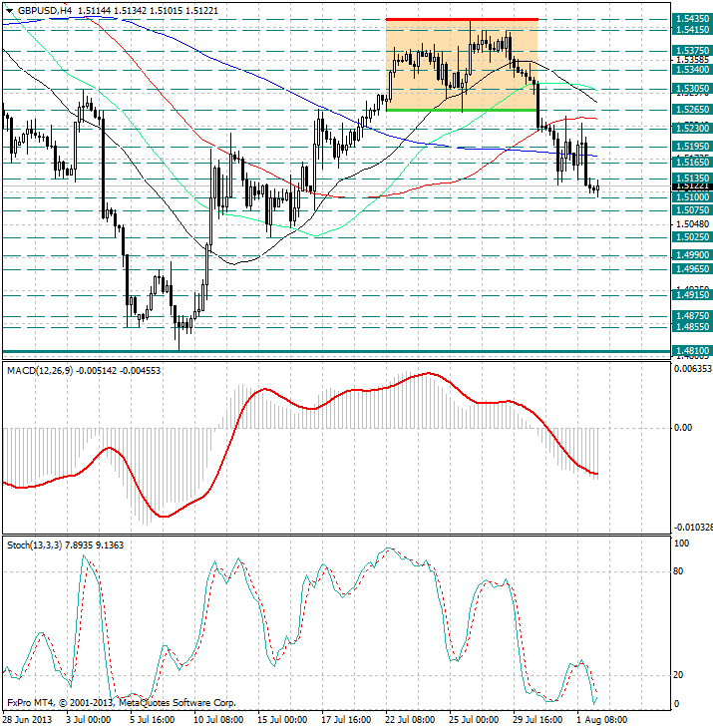
Task: Click the 29 Jul 16:00 time label
Action: pyautogui.click(x=537, y=720)
